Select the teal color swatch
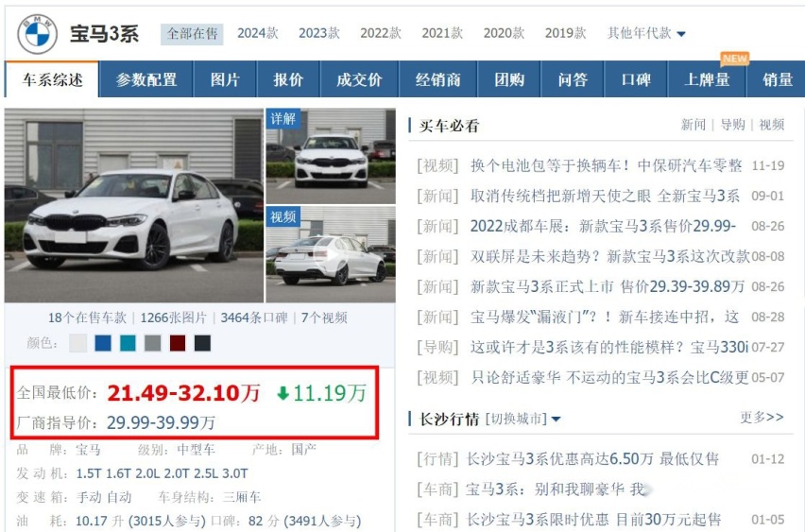 click(128, 343)
